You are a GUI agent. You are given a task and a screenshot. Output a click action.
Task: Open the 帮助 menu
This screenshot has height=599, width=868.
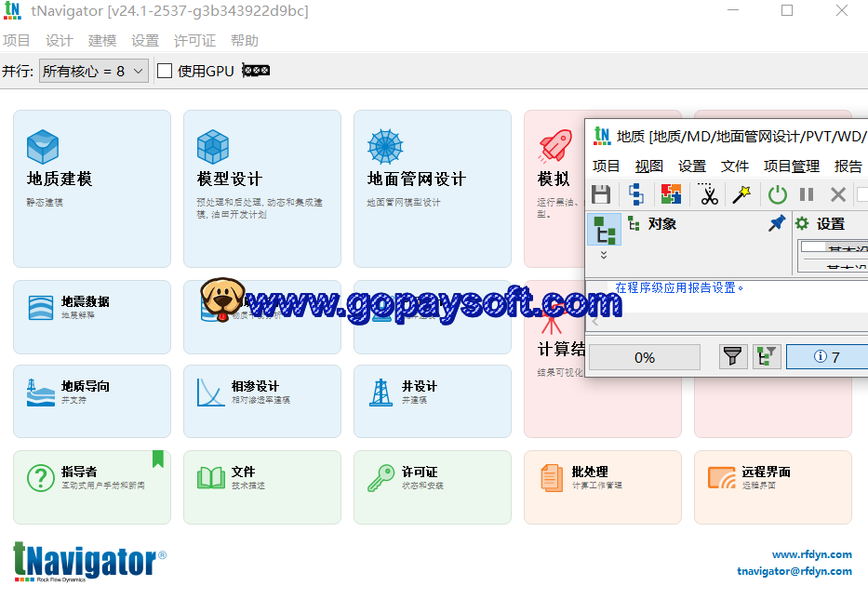point(245,40)
